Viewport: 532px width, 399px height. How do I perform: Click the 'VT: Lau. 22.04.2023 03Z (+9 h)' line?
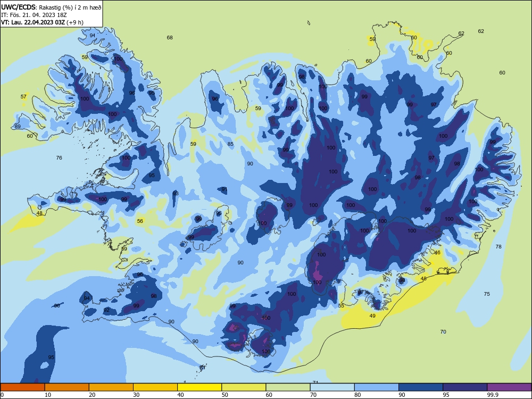tap(42, 22)
